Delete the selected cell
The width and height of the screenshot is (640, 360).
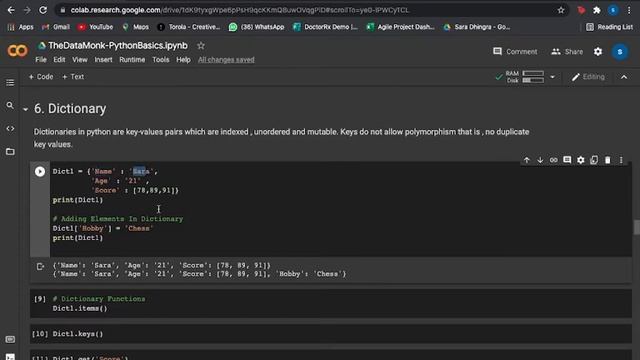click(x=607, y=160)
